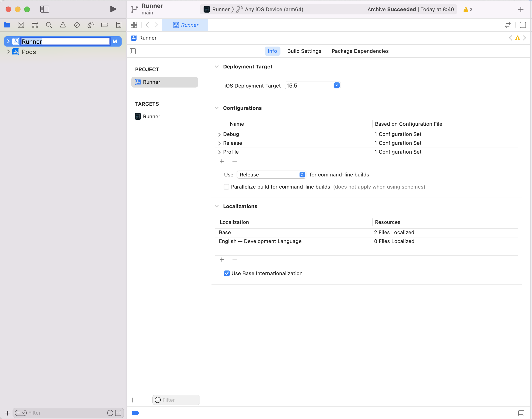
Task: Open the Issue navigator
Action: point(63,25)
